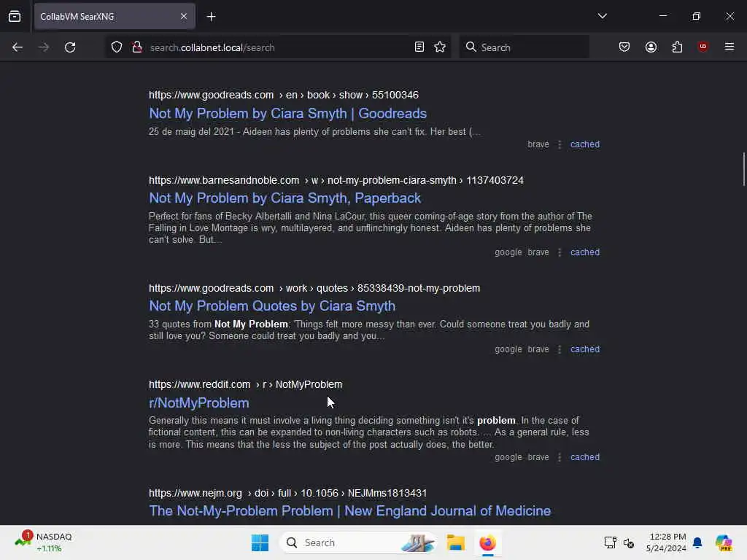Click nejm.org doi URL text
This screenshot has height=560, width=747.
coord(287,494)
